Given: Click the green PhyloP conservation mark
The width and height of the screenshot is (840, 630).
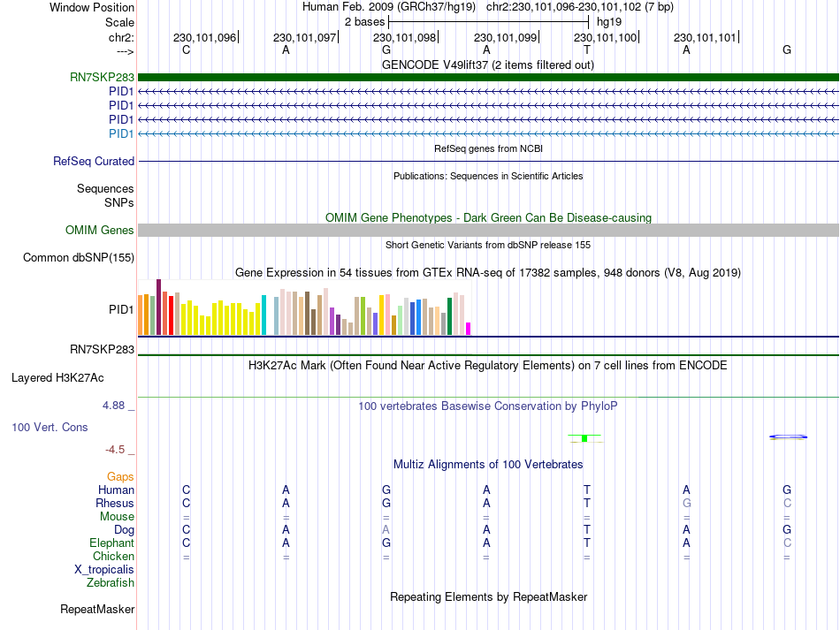Looking at the screenshot, I should (584, 438).
